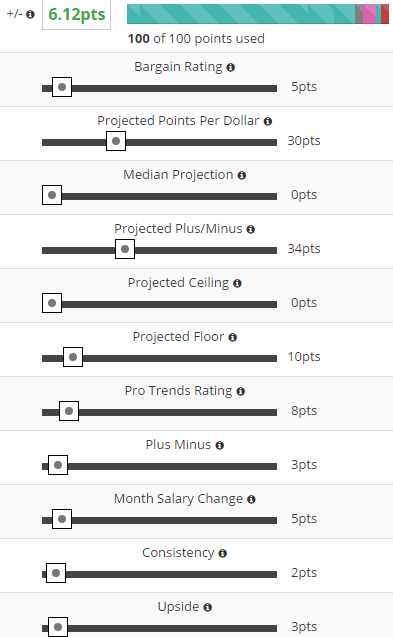
Task: Click Median Projection info icon
Action: (x=242, y=176)
